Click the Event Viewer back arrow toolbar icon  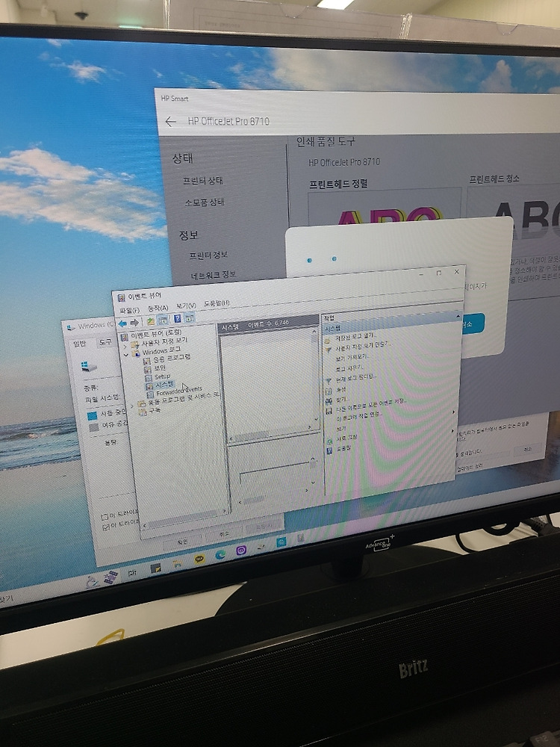122,323
